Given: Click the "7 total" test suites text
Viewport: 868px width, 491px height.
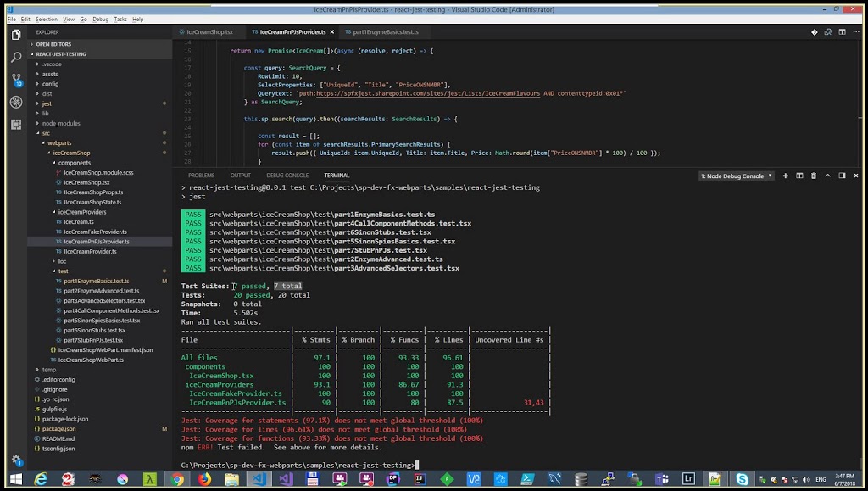Looking at the screenshot, I should click(x=288, y=286).
